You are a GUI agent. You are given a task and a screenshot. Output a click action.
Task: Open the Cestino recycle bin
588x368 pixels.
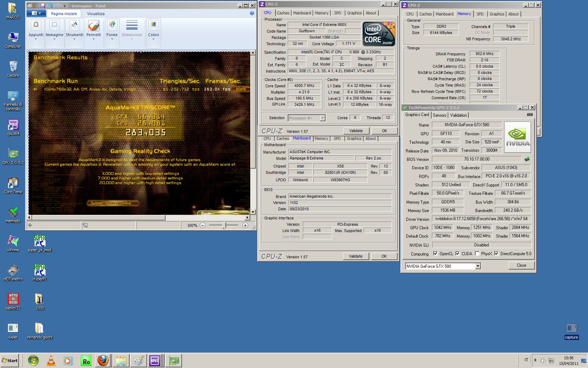point(13,69)
